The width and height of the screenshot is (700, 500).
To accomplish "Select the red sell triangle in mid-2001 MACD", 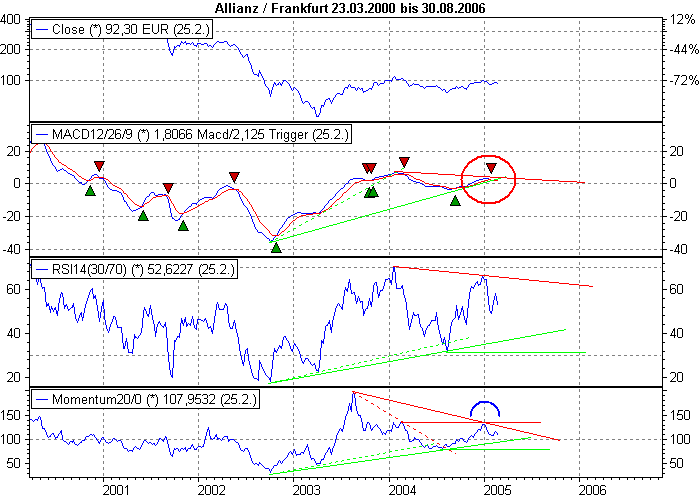I will point(168,188).
